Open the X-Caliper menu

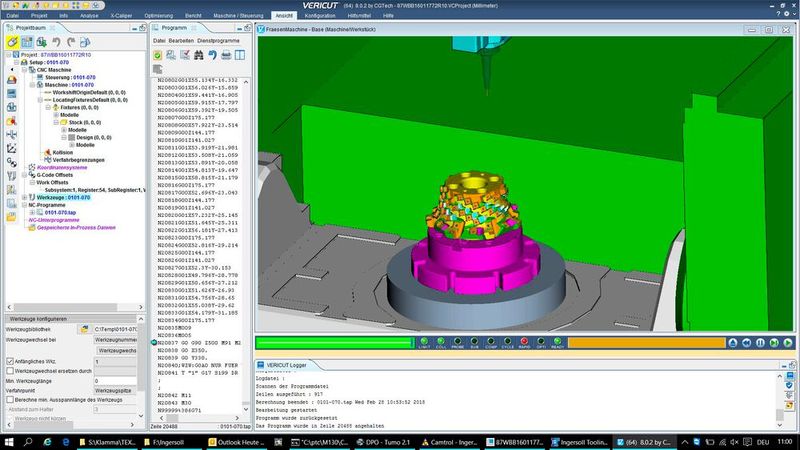click(x=121, y=16)
